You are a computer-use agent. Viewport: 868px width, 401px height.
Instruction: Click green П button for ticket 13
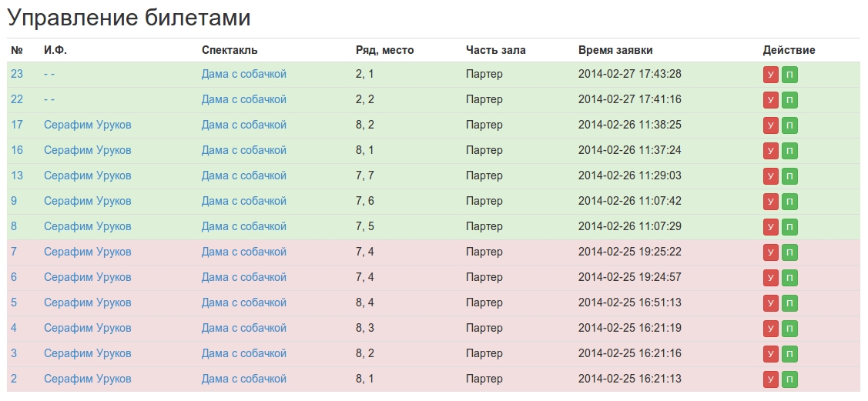[x=789, y=177]
